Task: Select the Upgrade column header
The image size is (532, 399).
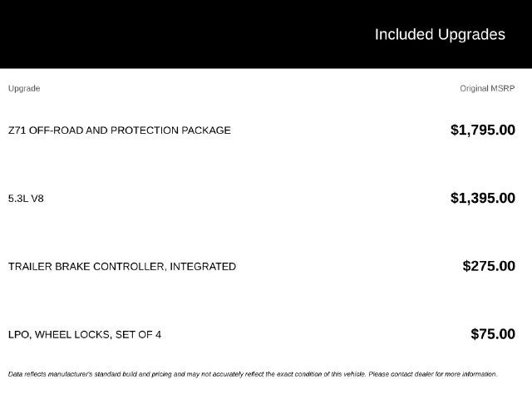Action: tap(24, 89)
